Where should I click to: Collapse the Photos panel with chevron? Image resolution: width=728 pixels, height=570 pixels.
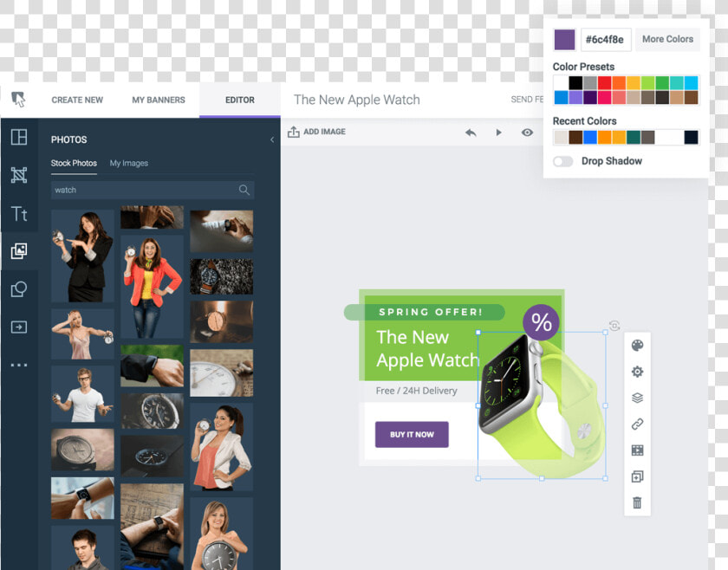tap(272, 139)
